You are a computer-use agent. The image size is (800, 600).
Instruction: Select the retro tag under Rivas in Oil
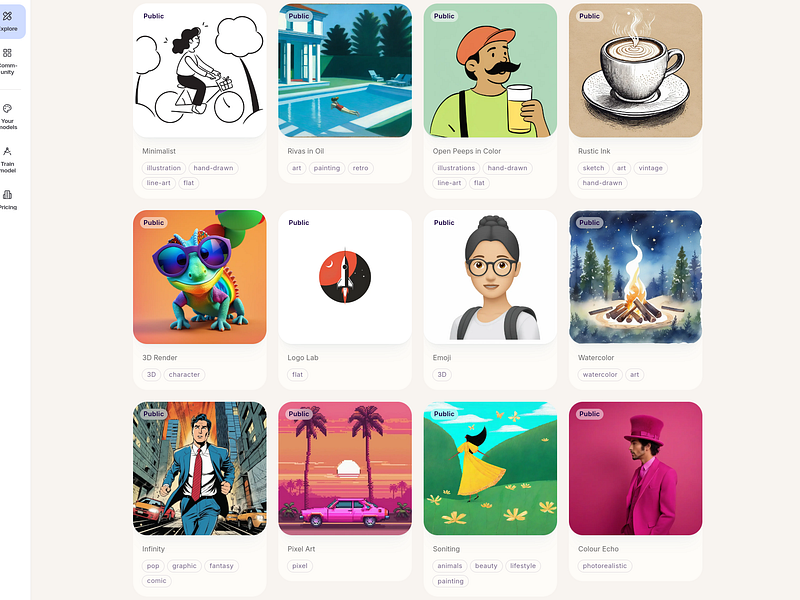click(x=360, y=168)
